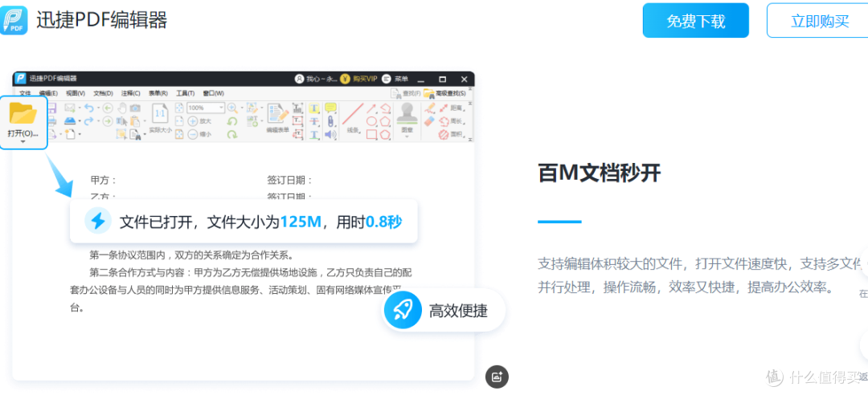Expand the redo history dropdown arrow
This screenshot has height=395, width=868.
(99, 120)
